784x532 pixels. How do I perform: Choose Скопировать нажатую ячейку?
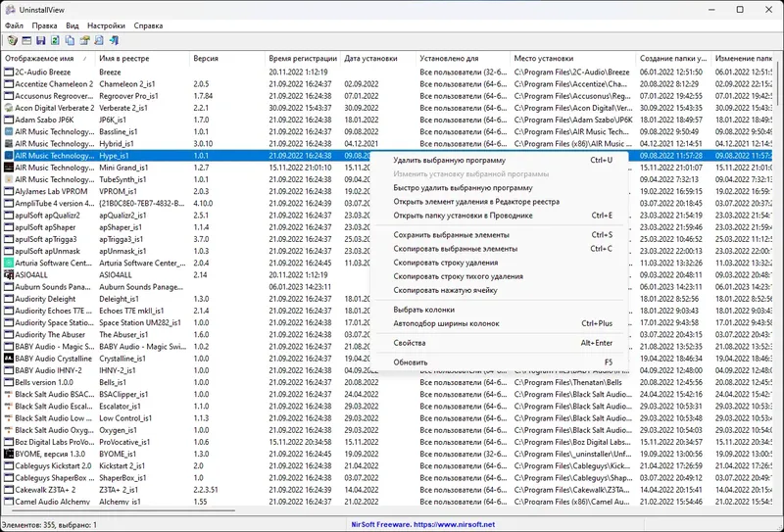500,291
